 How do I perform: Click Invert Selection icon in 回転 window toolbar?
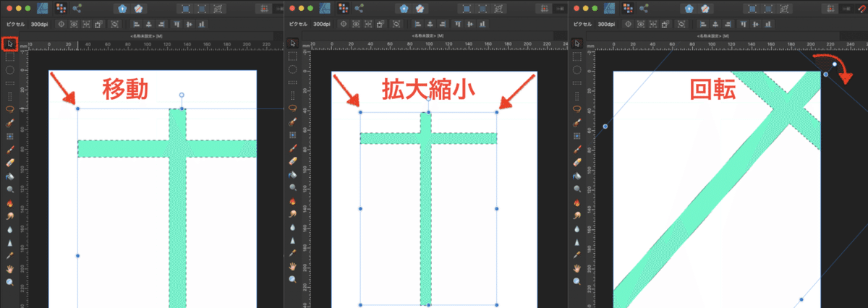coord(786,9)
